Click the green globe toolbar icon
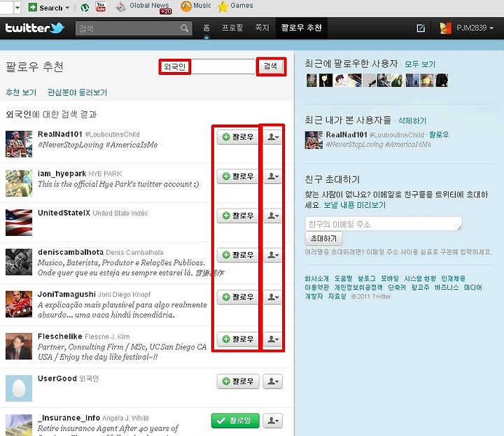 tap(85, 8)
